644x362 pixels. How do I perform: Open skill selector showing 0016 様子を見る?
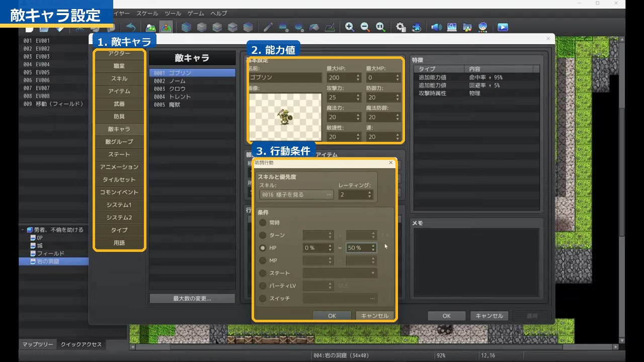click(296, 195)
